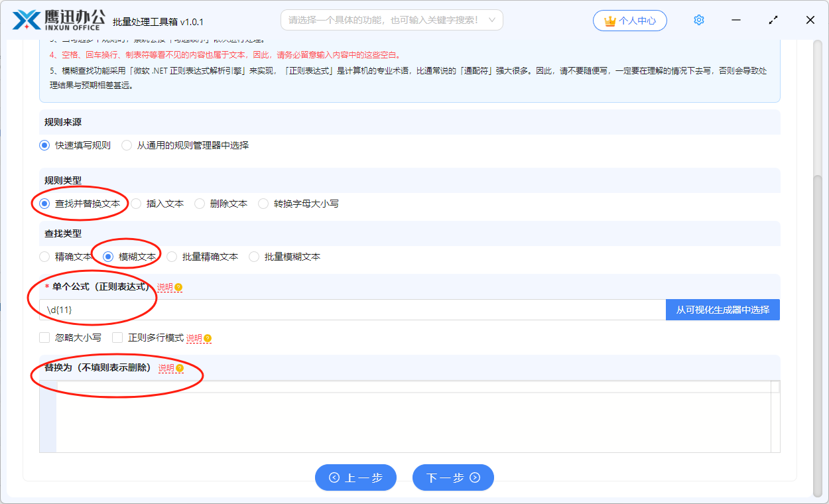Choose 插入文本 rule type
Viewport: 829px width, 504px height.
click(157, 204)
